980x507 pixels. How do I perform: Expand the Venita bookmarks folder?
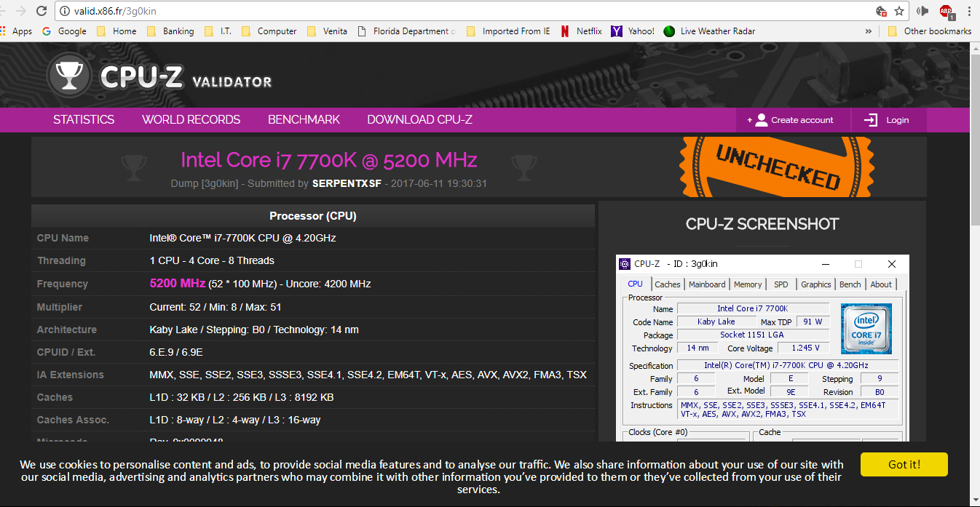click(327, 31)
